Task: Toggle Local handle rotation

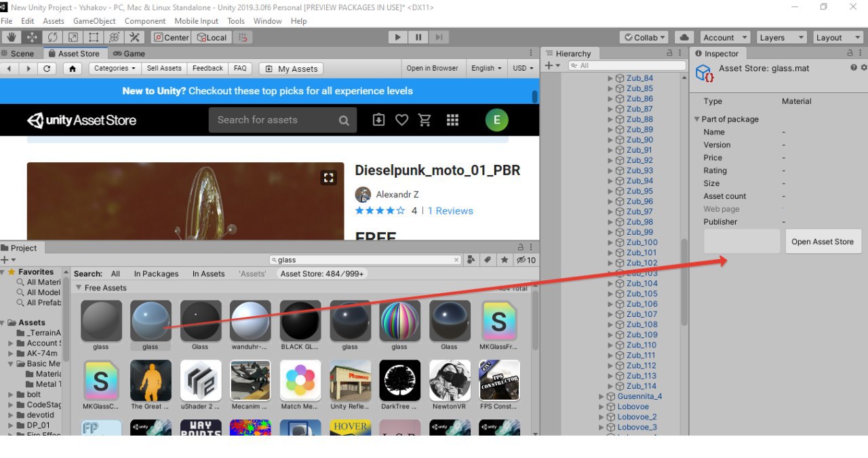Action: click(x=212, y=37)
